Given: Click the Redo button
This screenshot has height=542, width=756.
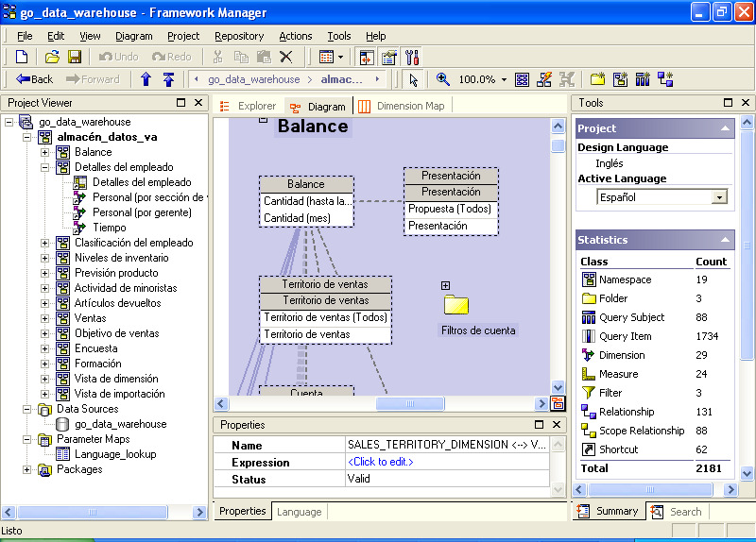Looking at the screenshot, I should click(x=172, y=57).
